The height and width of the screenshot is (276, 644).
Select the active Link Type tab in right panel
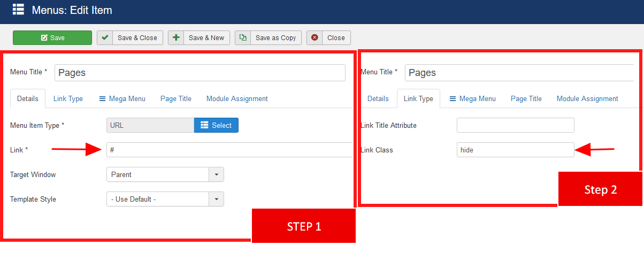[x=418, y=98]
